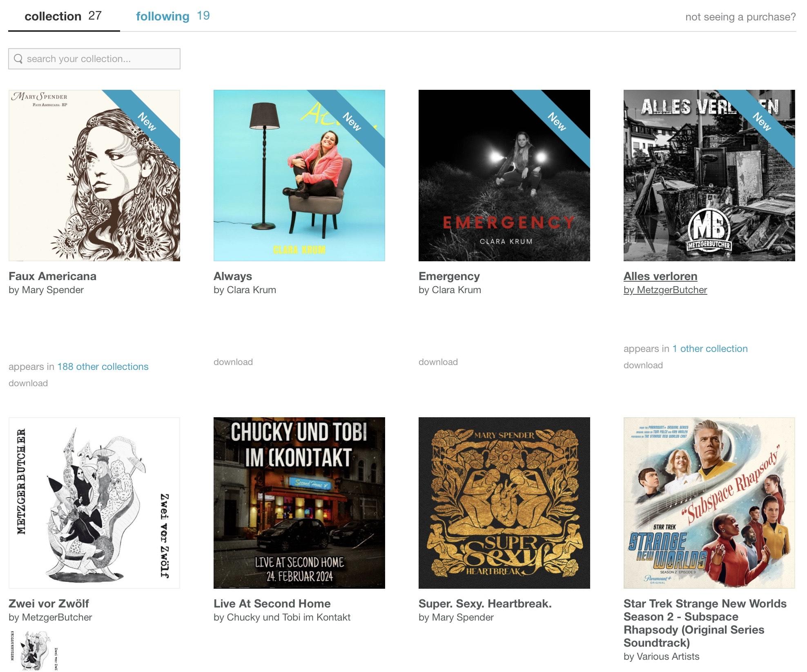Open the Super. Sexy. Heartbreak. cover art
807x672 pixels.
pos(504,503)
